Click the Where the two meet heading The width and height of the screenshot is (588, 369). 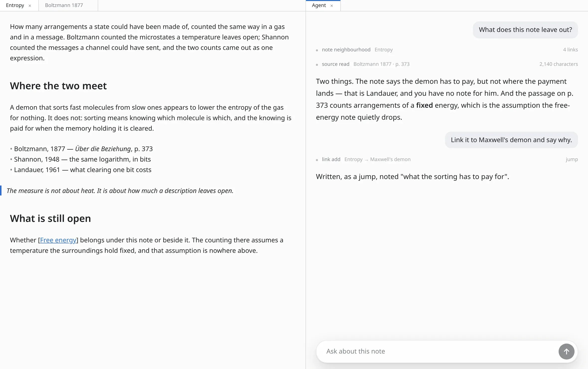[58, 86]
